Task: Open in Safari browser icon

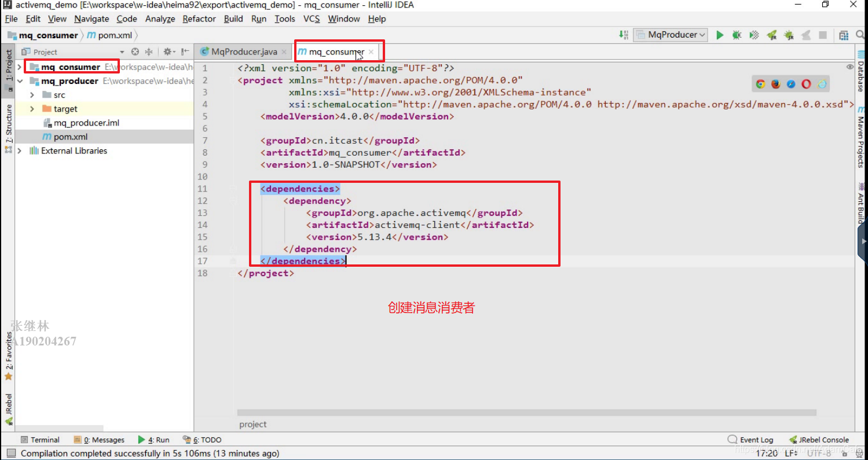Action: 792,84
